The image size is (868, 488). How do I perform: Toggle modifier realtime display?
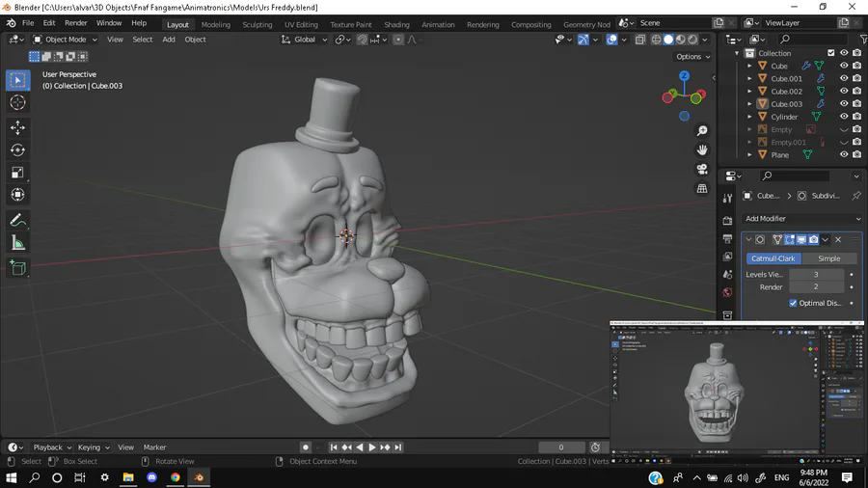tap(801, 239)
